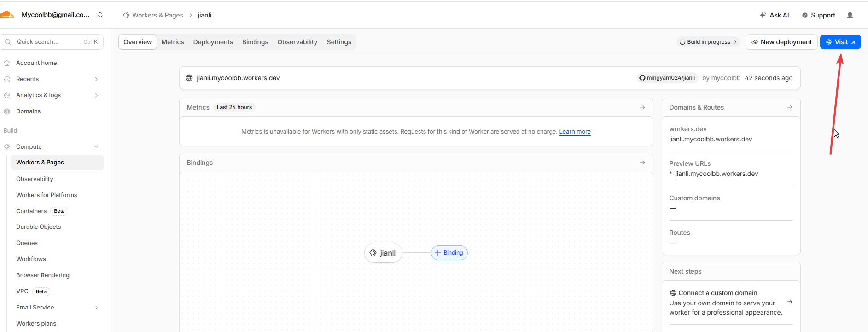Click the Cloudflare logo icon
The width and height of the screenshot is (868, 332).
(7, 15)
